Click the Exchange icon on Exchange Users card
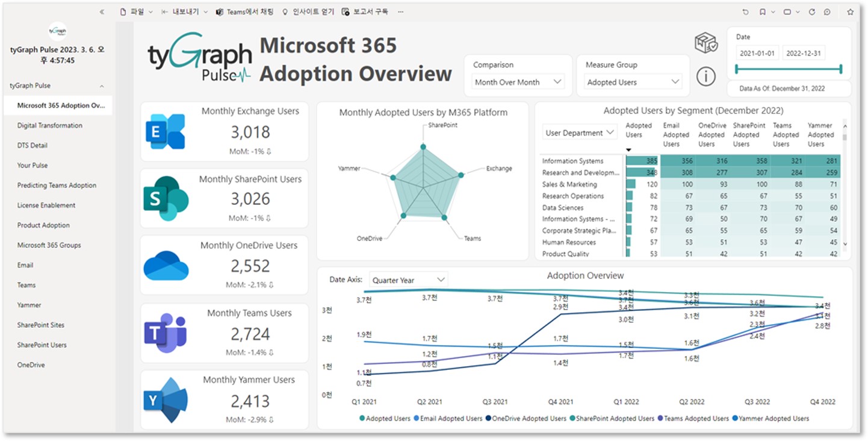Screen dimensions: 868x441 (x=165, y=131)
